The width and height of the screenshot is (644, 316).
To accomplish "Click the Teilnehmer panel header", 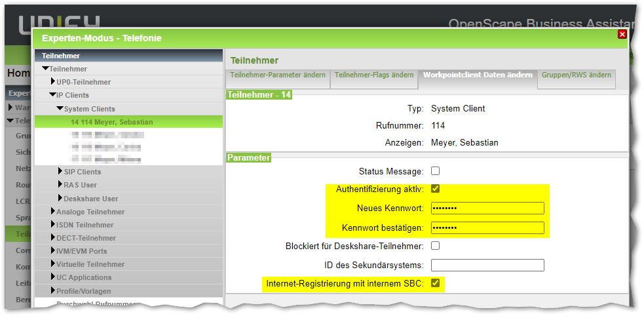I will (129, 56).
